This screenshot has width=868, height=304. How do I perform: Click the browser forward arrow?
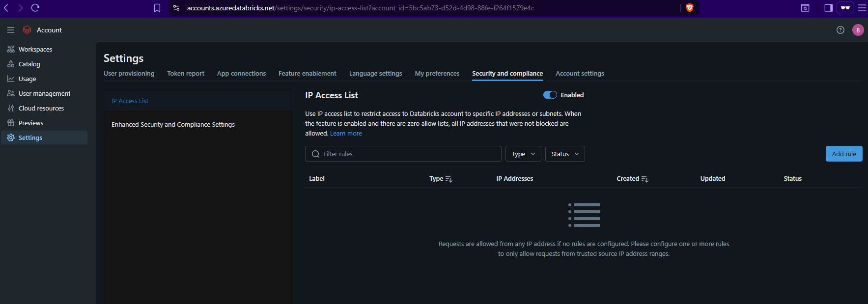coord(21,8)
